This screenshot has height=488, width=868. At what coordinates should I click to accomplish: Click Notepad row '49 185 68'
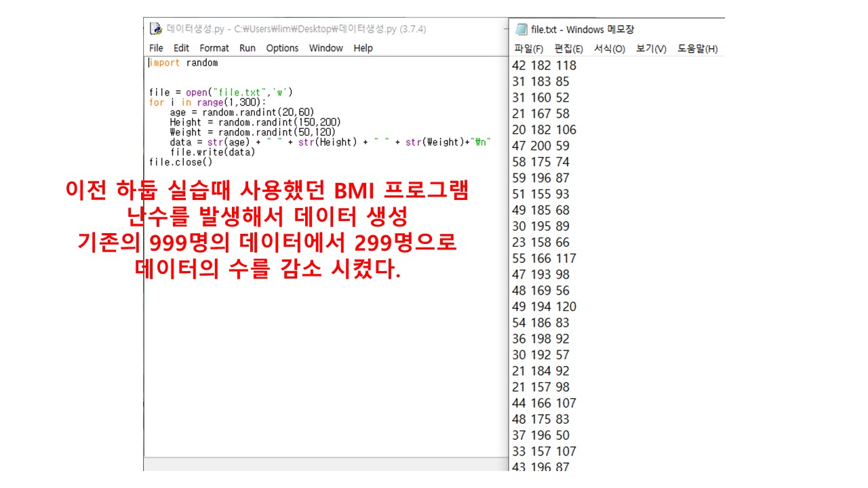tap(540, 210)
